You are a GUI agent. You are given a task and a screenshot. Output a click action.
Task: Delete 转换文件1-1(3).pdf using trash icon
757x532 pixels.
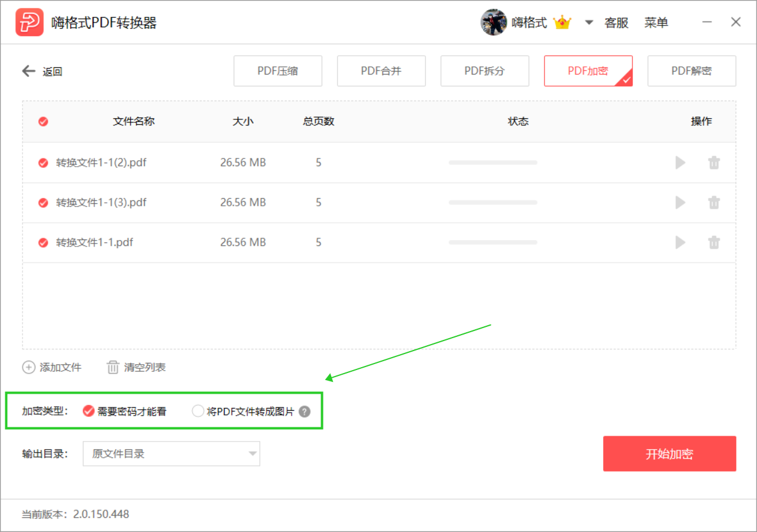coord(714,203)
